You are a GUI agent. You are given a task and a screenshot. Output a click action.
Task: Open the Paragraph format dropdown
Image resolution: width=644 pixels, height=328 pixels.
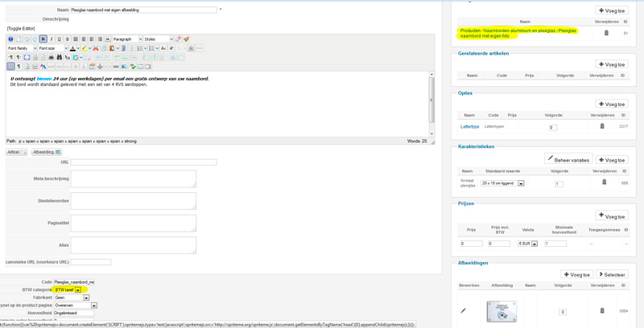(127, 39)
